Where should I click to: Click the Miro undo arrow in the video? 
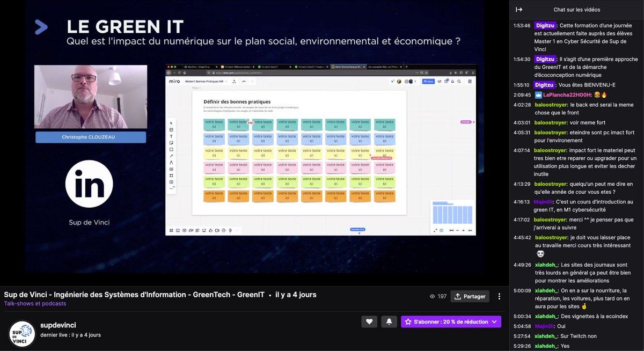coord(244,81)
